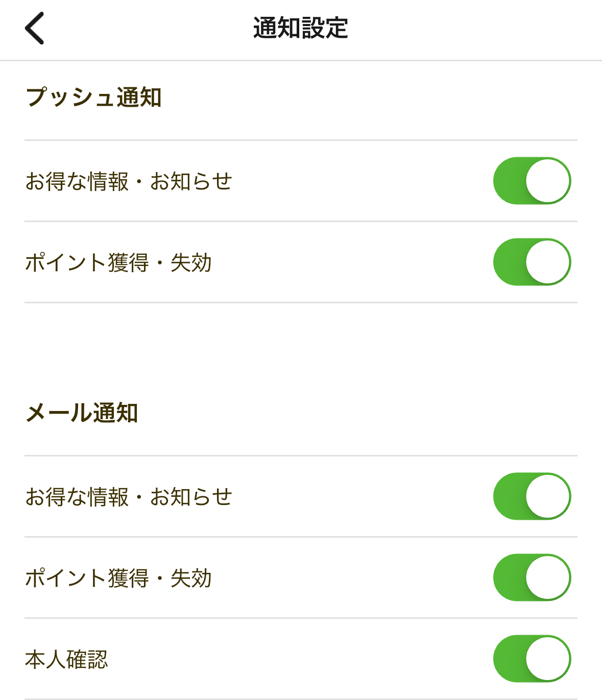Turn off email ポイント獲得・失効 notifications
The width and height of the screenshot is (602, 700).
pyautogui.click(x=532, y=577)
